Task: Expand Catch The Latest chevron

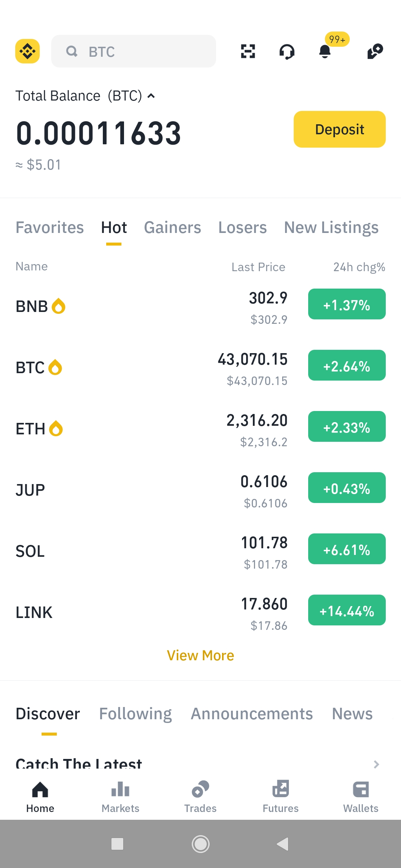Action: pos(376,764)
